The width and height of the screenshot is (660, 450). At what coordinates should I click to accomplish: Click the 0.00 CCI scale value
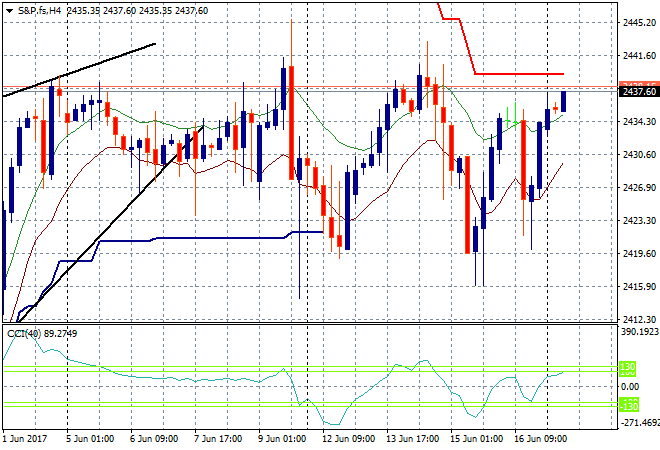click(630, 386)
